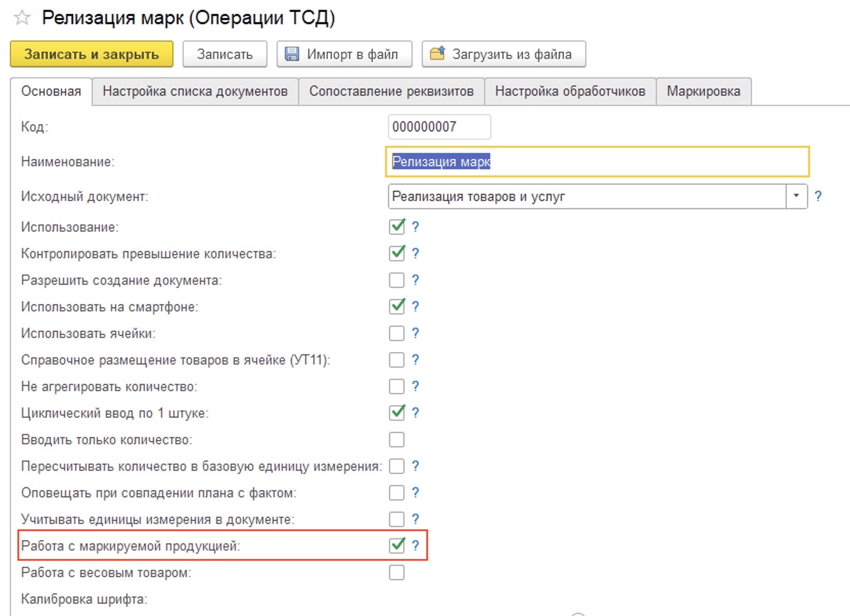This screenshot has height=616, width=850.
Task: Toggle Не агрегировать количество checkbox
Action: coord(397,386)
